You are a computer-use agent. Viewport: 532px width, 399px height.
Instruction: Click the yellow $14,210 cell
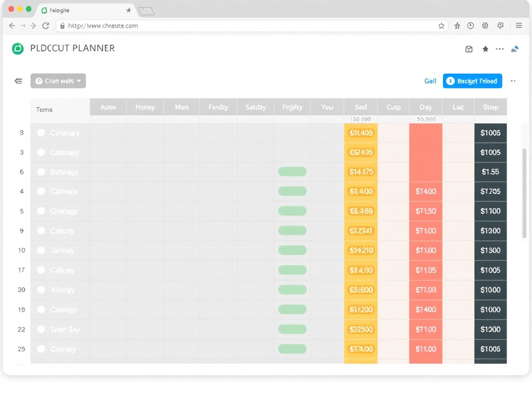[x=361, y=250]
